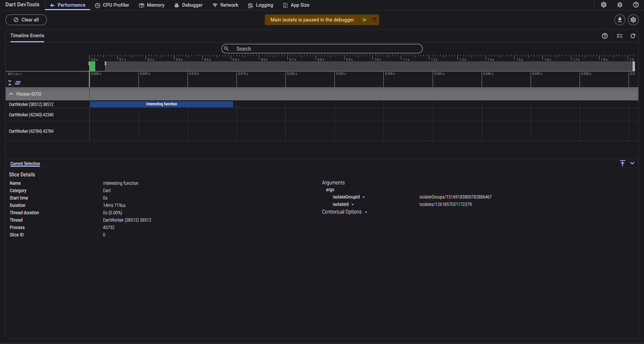Viewport: 644px width, 344px height.
Task: Open the Current Selection tab
Action: click(x=25, y=164)
